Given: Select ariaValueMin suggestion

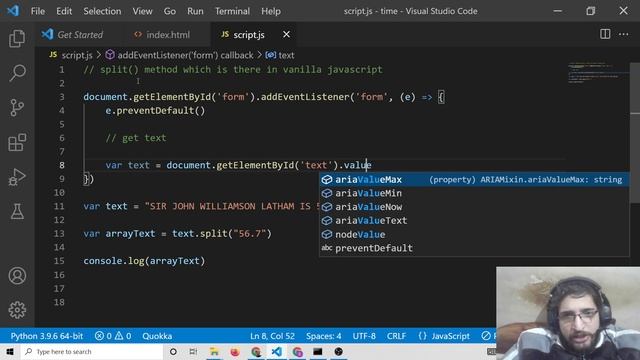Looking at the screenshot, I should click(473, 193).
